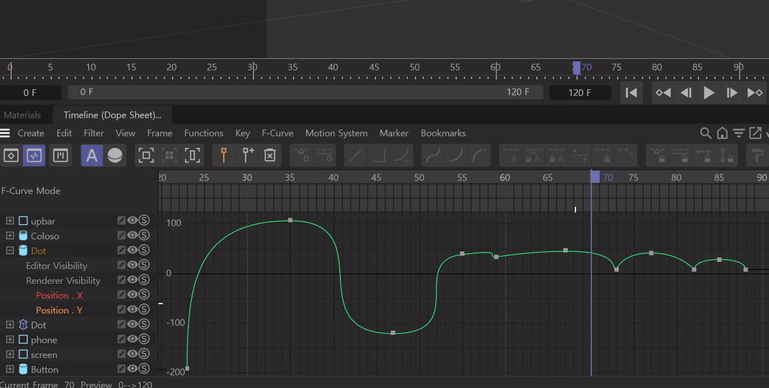Image resolution: width=769 pixels, height=388 pixels.
Task: Click the Frame Preview Range icon
Action: click(x=192, y=155)
